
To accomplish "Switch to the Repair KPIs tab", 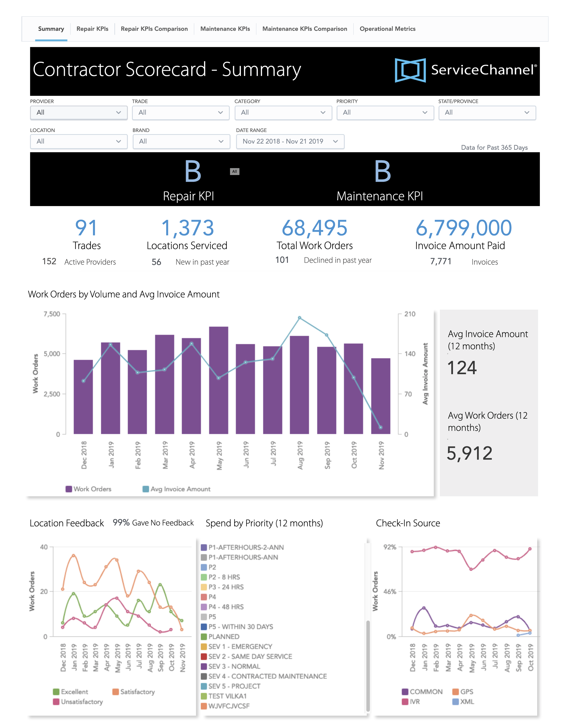I will click(92, 29).
